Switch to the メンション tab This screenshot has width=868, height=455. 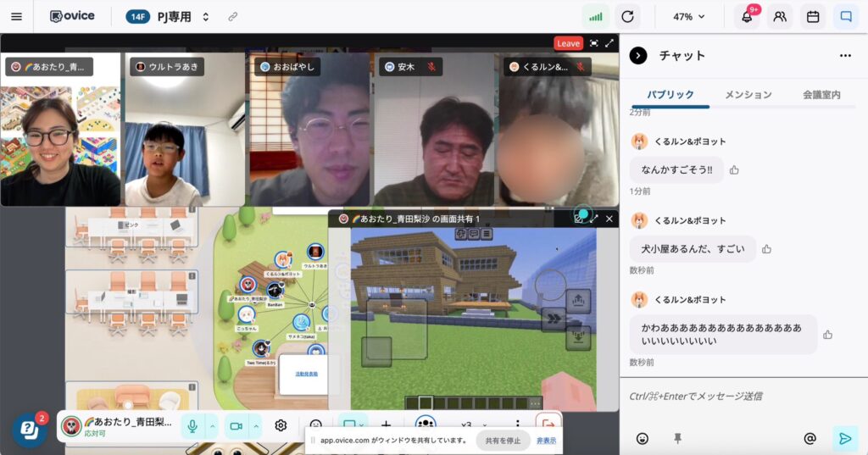(x=748, y=95)
